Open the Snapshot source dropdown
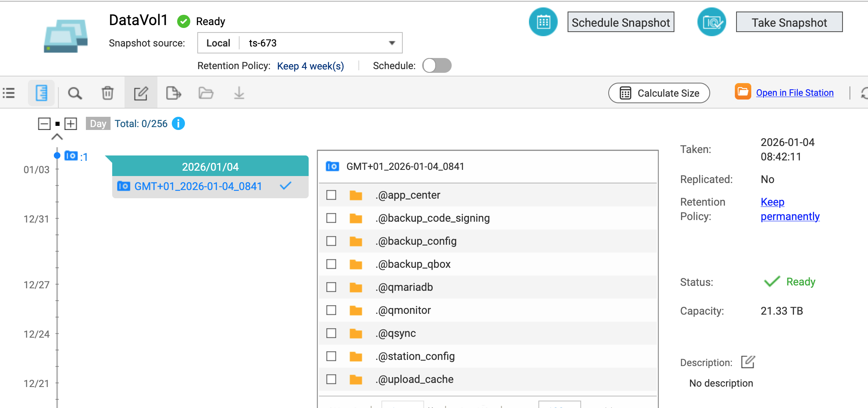 pyautogui.click(x=392, y=43)
